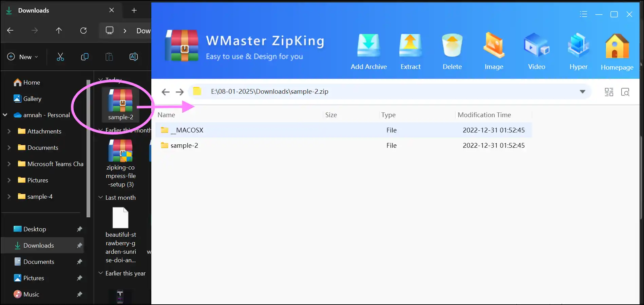Open pinned Pictures in sidebar
Screen dimensions: 644x305
pyautogui.click(x=43, y=278)
